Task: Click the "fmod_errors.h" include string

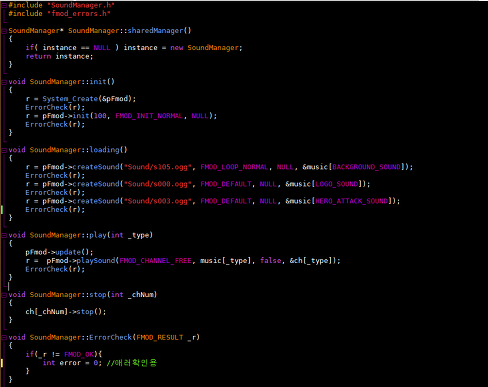Action: (x=79, y=14)
